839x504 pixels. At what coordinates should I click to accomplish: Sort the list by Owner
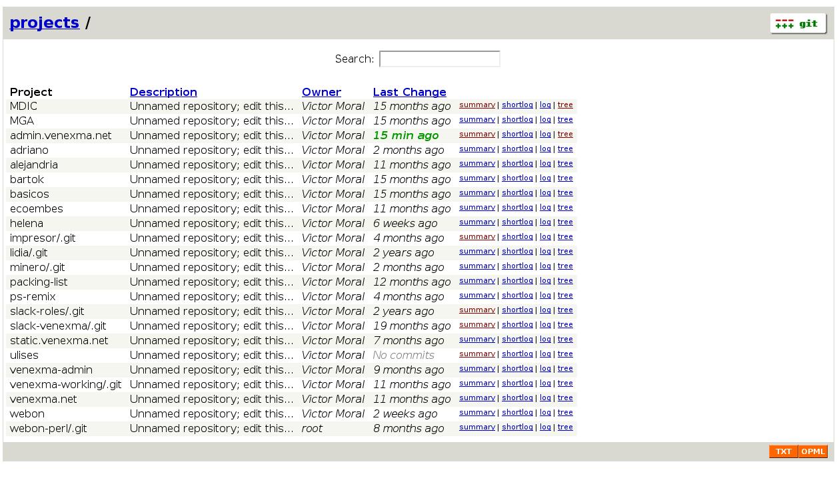pyautogui.click(x=321, y=92)
